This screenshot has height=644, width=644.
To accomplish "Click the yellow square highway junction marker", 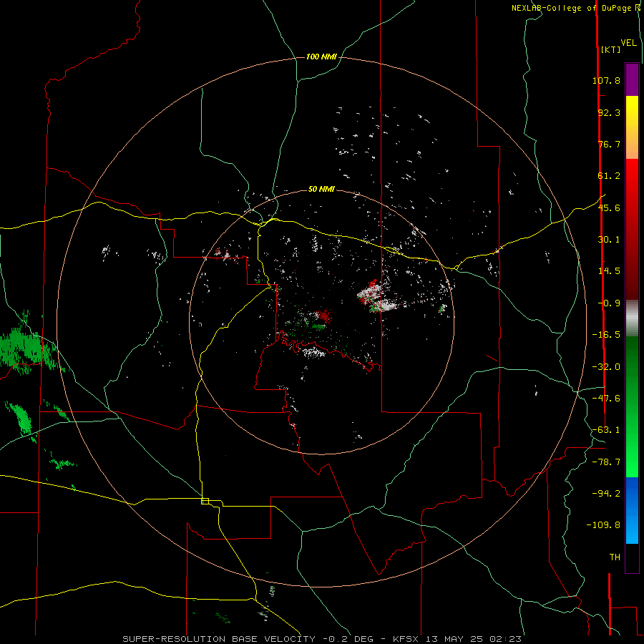I will tap(205, 501).
